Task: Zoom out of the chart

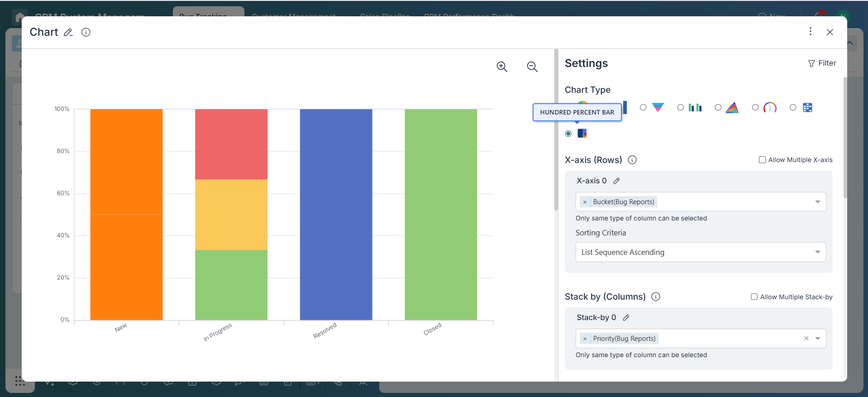Action: [532, 67]
